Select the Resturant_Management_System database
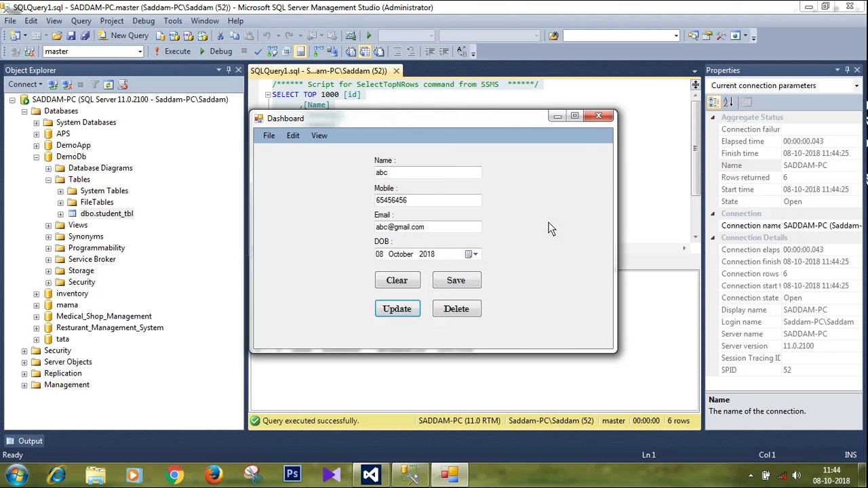The image size is (868, 488). coord(110,328)
